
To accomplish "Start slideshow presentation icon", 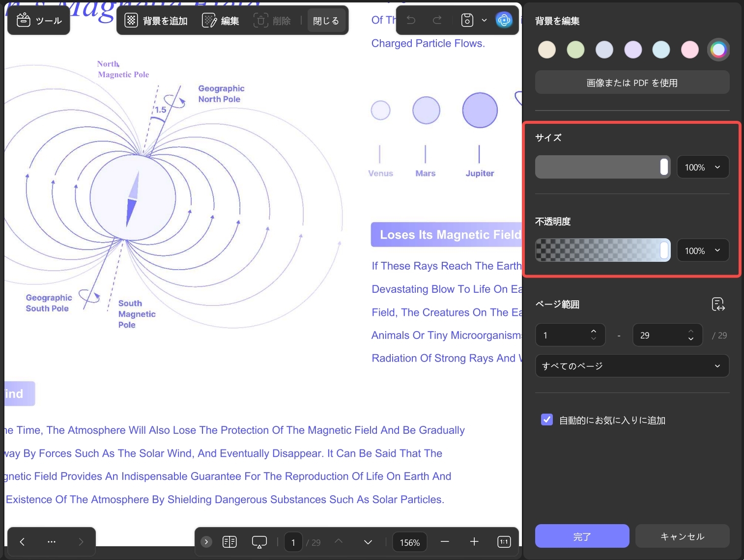I will click(x=259, y=542).
